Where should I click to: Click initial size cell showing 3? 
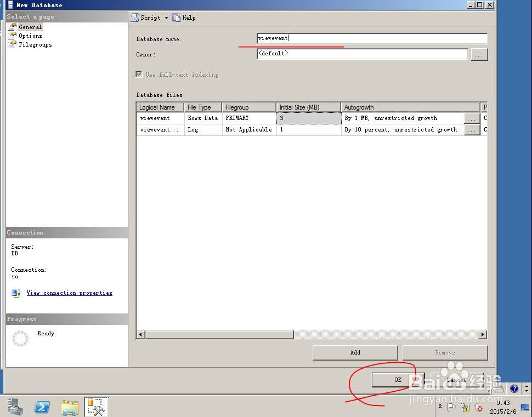tap(309, 118)
